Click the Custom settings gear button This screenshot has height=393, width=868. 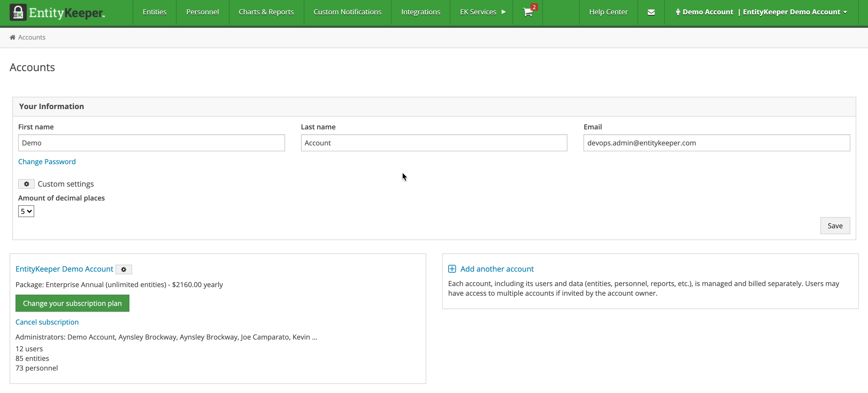[x=26, y=184]
